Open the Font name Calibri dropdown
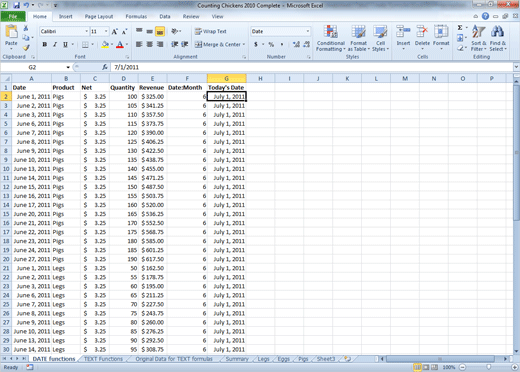 (x=87, y=31)
